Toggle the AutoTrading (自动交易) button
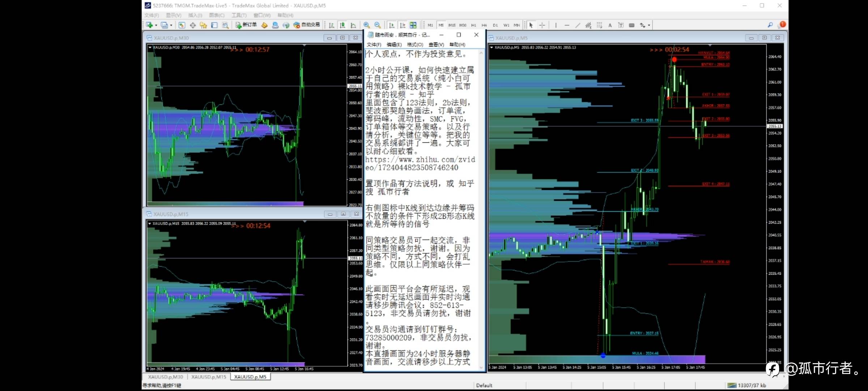 pyautogui.click(x=307, y=25)
